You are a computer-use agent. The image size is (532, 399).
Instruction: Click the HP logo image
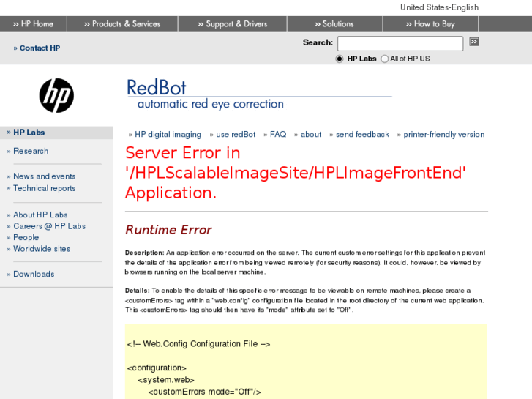click(x=56, y=95)
